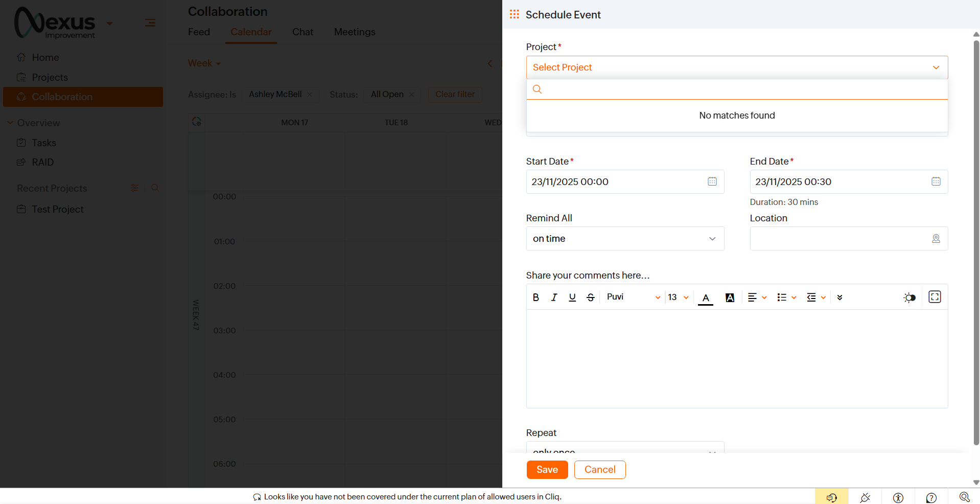Open the Nexus workspace switcher arrow
This screenshot has height=504, width=980.
point(109,24)
